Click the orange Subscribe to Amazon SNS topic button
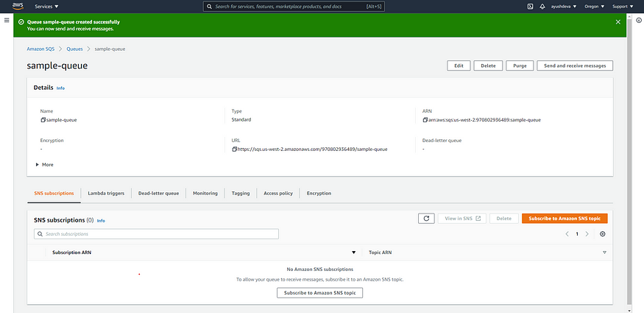 565,219
